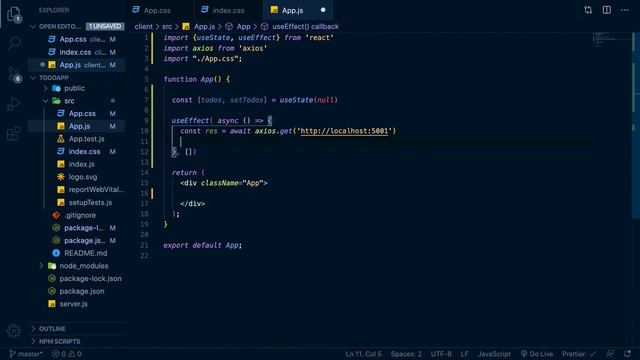Click the Open Changes compare icon
The height and width of the screenshot is (360, 640).
click(x=588, y=10)
